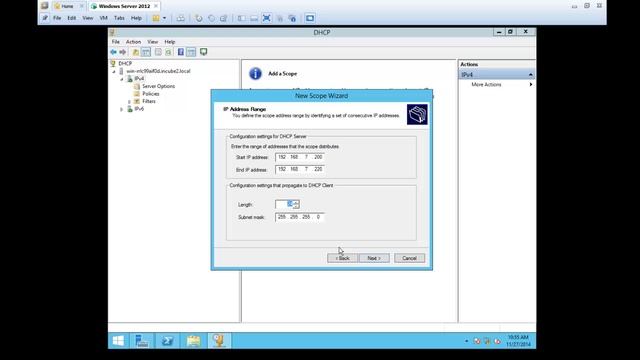Go forward with the right arrow in DHCP toolbar
Viewport: 640px width, 360px height.
click(122, 52)
